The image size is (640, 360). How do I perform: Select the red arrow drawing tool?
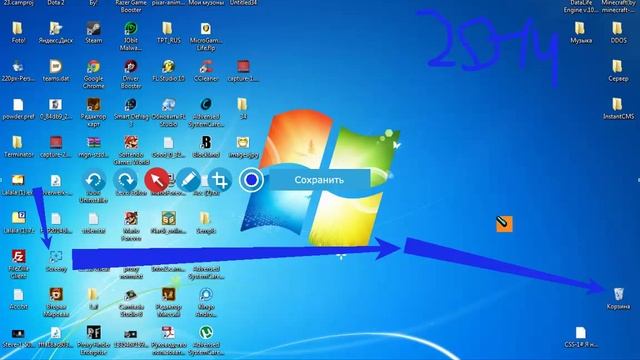pos(156,180)
